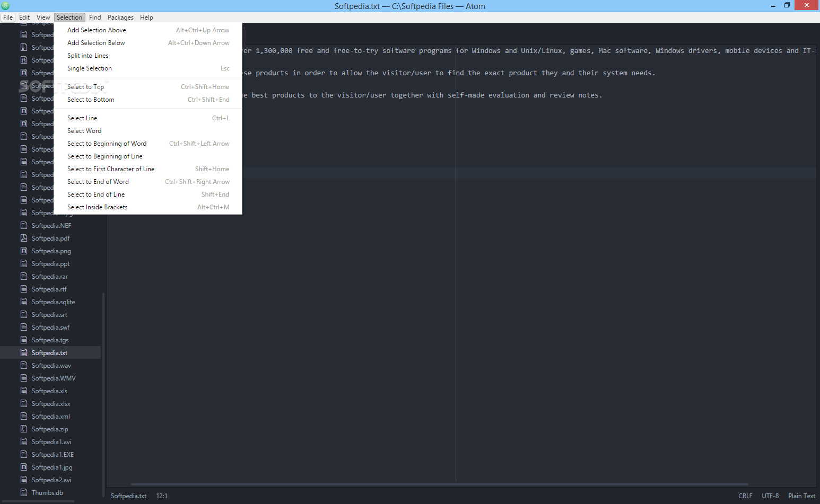Choose Select Line
The image size is (820, 504).
tap(149, 118)
